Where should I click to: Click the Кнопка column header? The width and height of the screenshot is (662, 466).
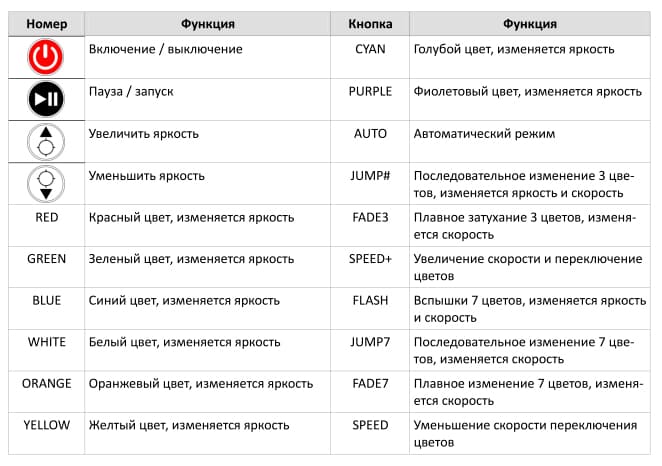point(370,24)
